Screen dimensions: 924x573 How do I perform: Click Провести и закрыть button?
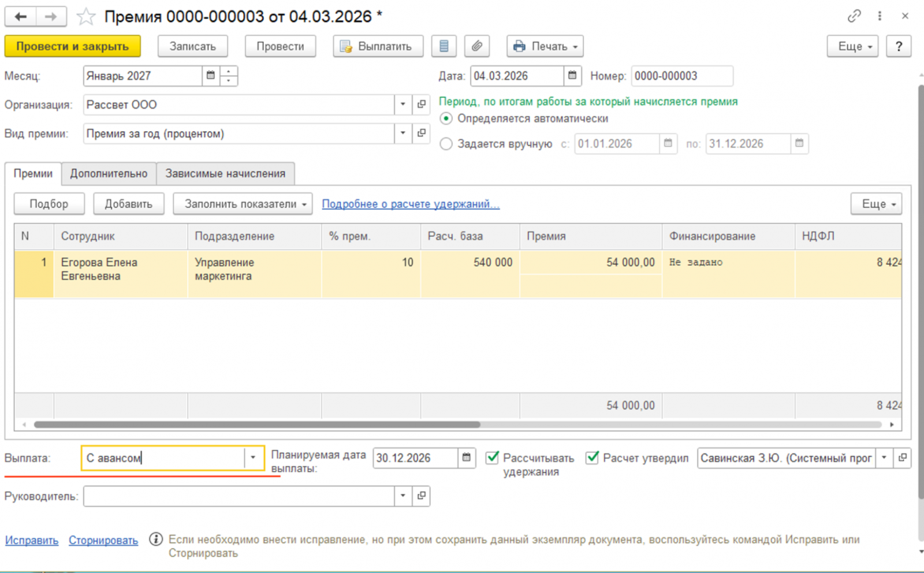coord(73,46)
